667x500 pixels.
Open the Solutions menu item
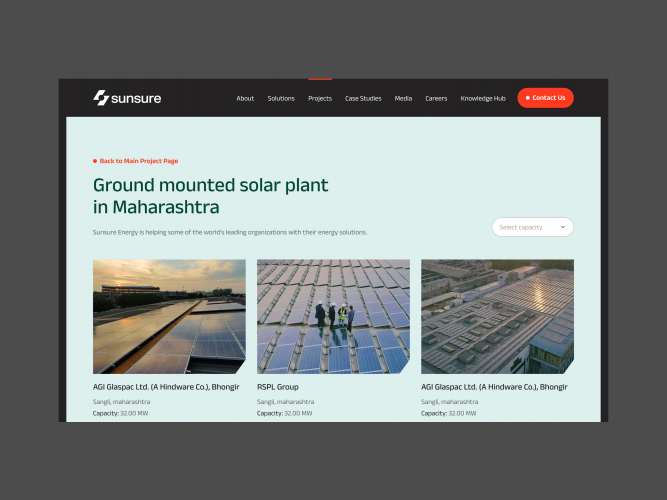tap(281, 98)
